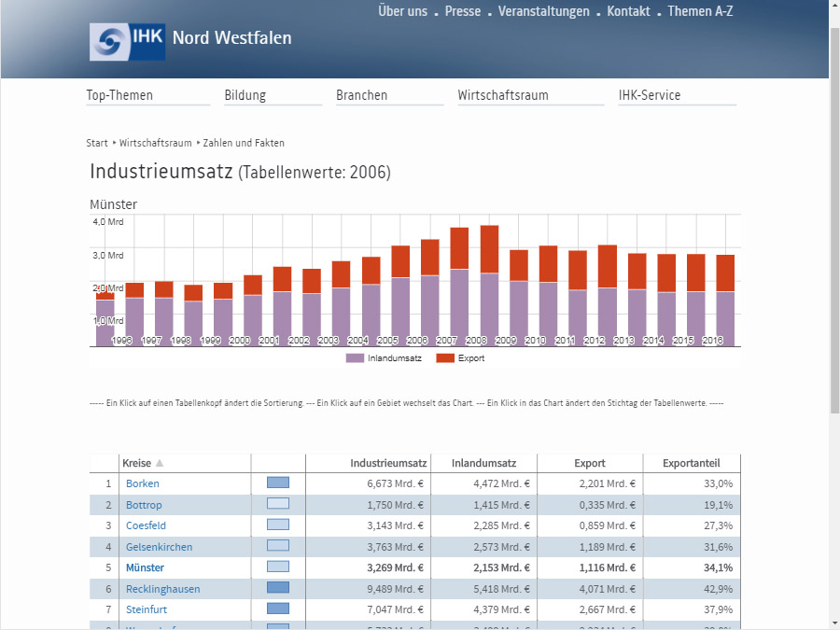Go to Zahlen und Fakten breadcrumb
Viewport: 840px width, 630px height.
[x=244, y=143]
